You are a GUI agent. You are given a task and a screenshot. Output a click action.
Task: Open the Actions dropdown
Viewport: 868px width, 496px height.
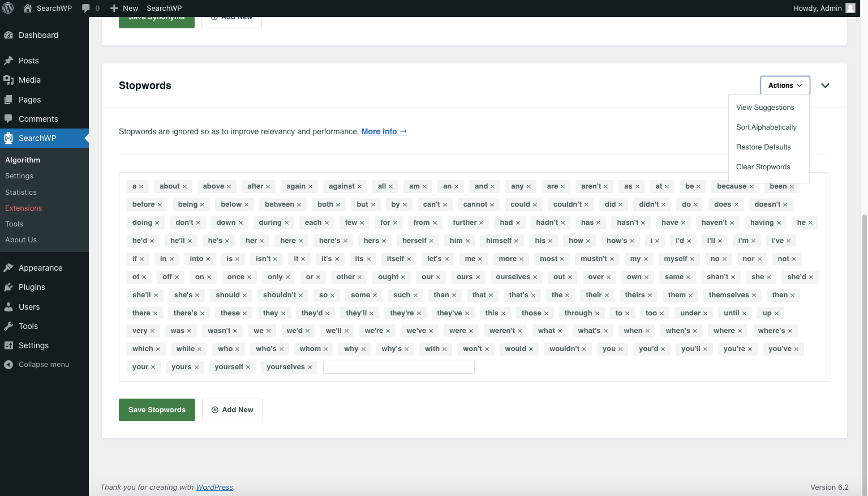point(784,85)
